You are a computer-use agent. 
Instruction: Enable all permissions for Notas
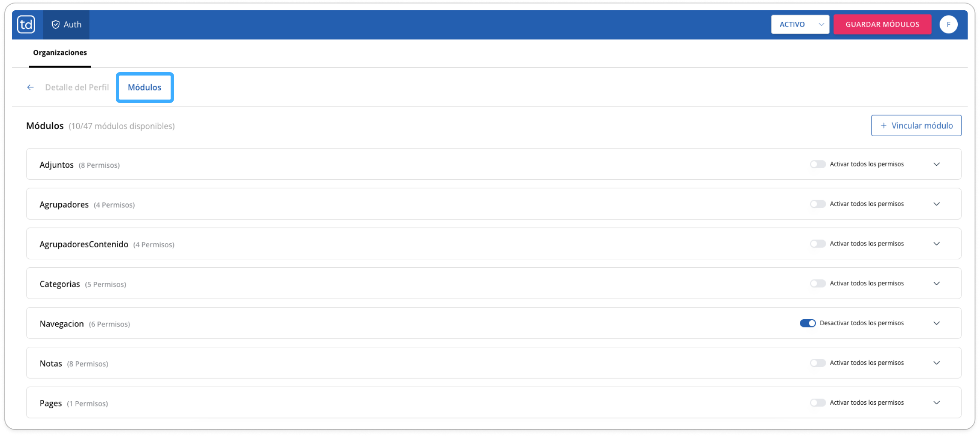[818, 363]
